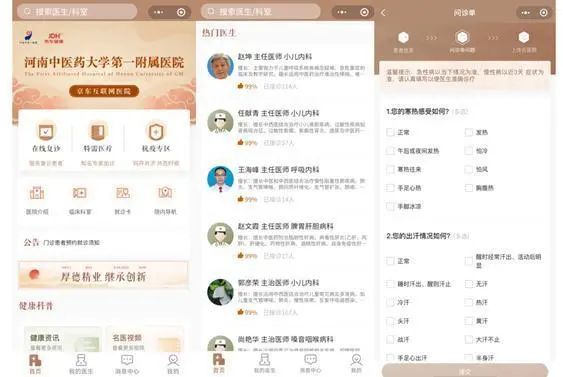The image size is (563, 377).
Task: Go back using arrow beside 问诊单 title
Action: pyautogui.click(x=383, y=13)
